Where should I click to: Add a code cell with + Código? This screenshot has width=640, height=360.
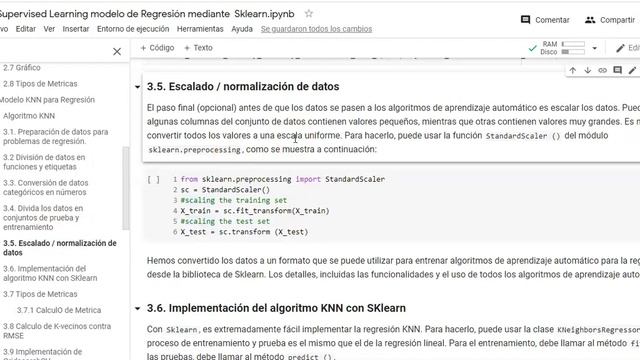pos(157,48)
